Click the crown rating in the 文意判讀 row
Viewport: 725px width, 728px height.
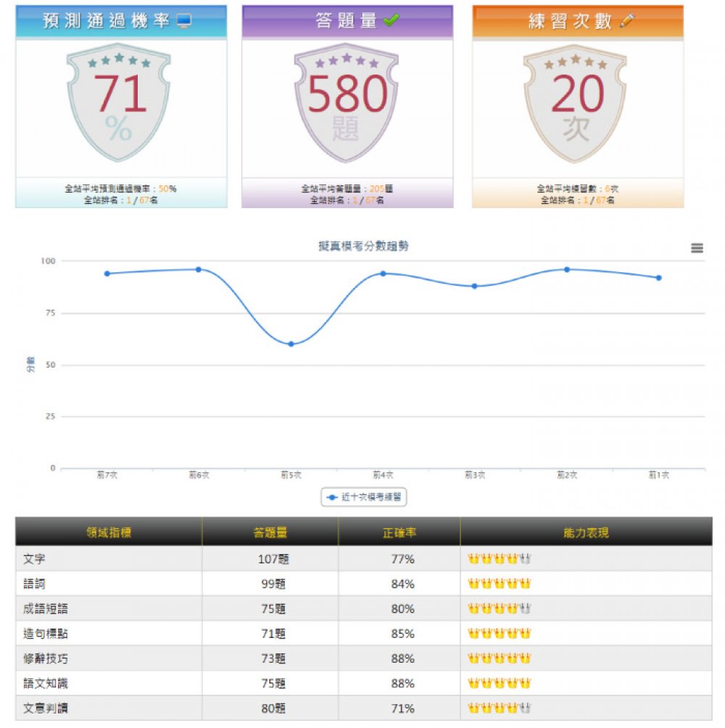coord(500,708)
